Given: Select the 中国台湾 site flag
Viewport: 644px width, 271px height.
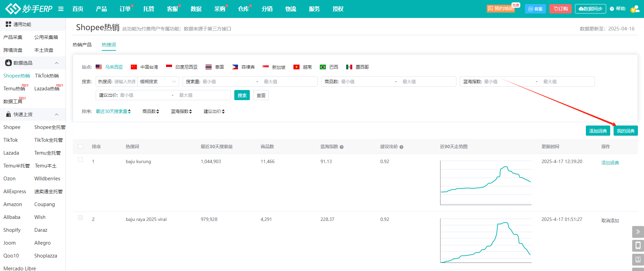Looking at the screenshot, I should coord(134,67).
